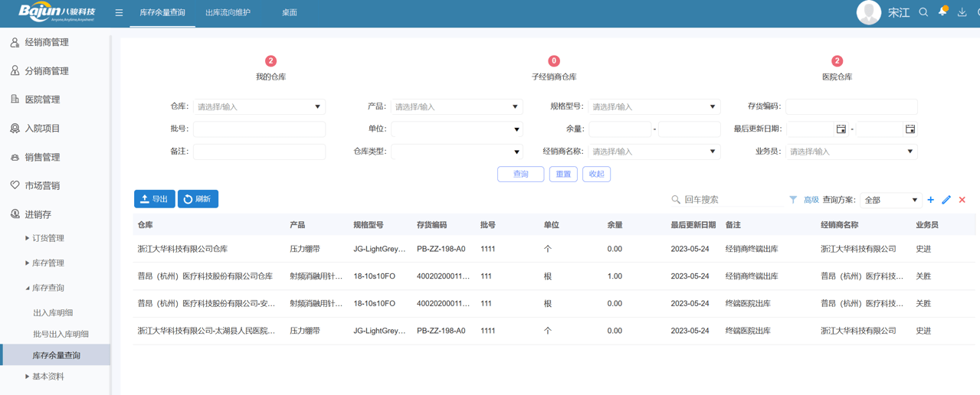Image resolution: width=980 pixels, height=395 pixels.
Task: Click the blue plus icon to add query scheme
Action: (x=930, y=200)
